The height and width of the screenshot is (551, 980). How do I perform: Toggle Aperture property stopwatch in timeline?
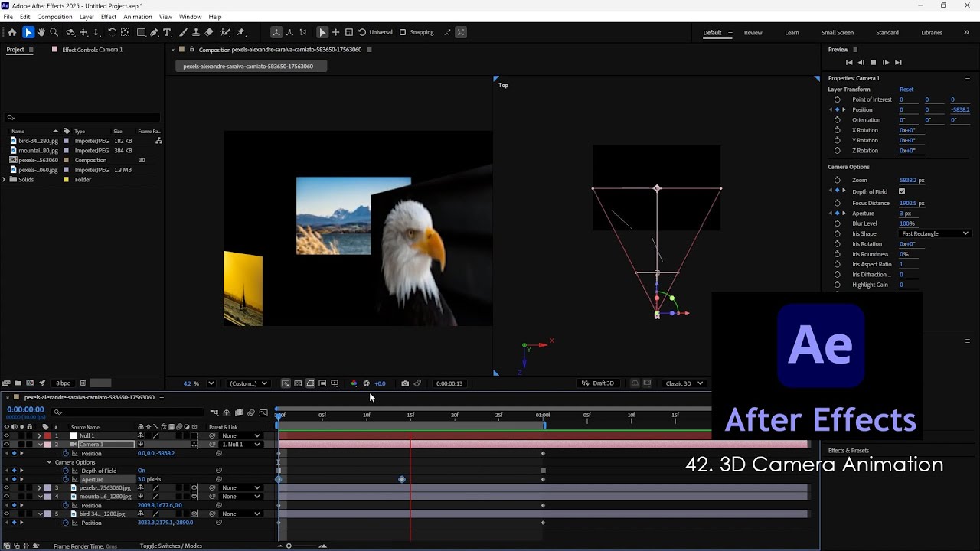point(65,479)
